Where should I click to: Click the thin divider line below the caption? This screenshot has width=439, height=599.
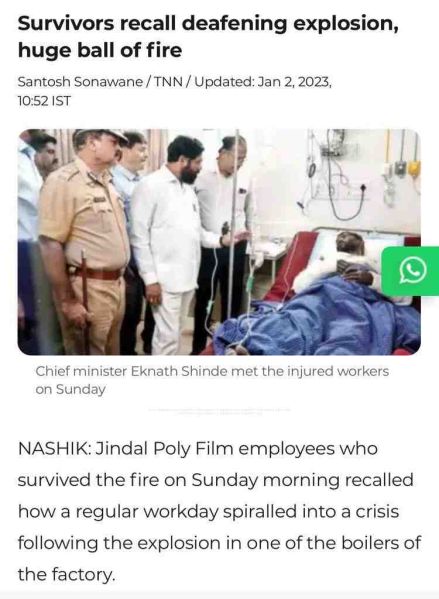pyautogui.click(x=219, y=410)
